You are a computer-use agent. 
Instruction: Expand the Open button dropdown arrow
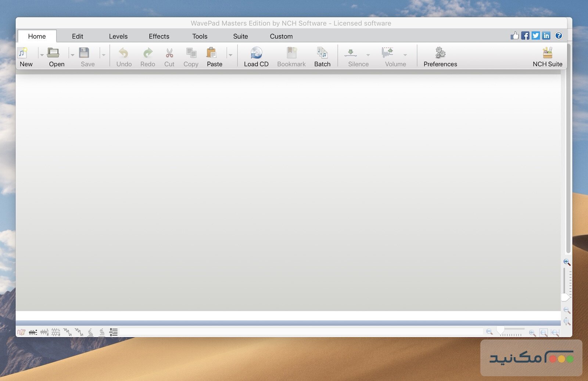[x=72, y=55]
